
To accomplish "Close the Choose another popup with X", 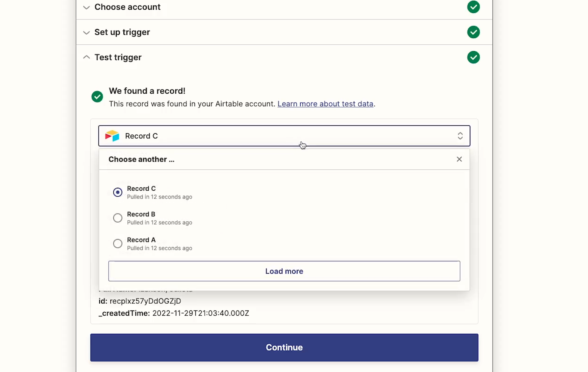I will pyautogui.click(x=459, y=159).
